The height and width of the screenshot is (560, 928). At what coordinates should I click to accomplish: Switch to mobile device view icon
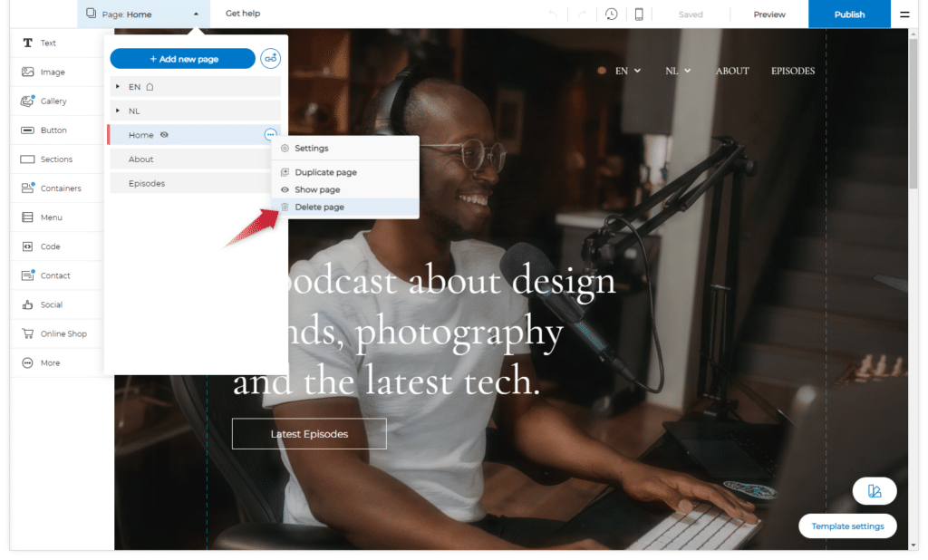tap(639, 14)
